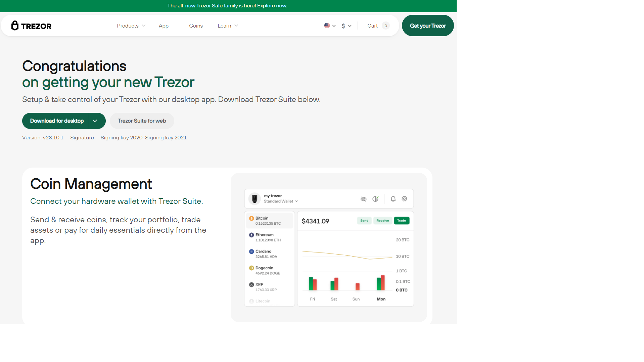Toggle the hide balances eye icon
Image resolution: width=644 pixels, height=362 pixels.
click(363, 199)
